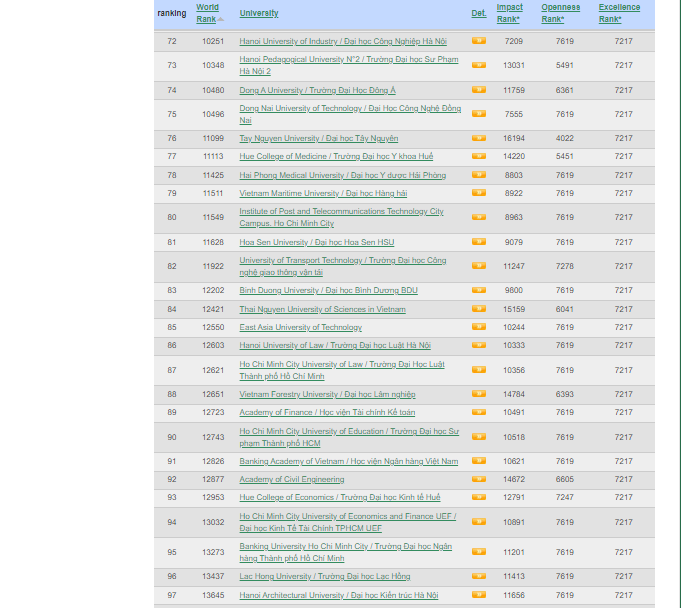Open East Asia University of Technology link

pos(301,327)
